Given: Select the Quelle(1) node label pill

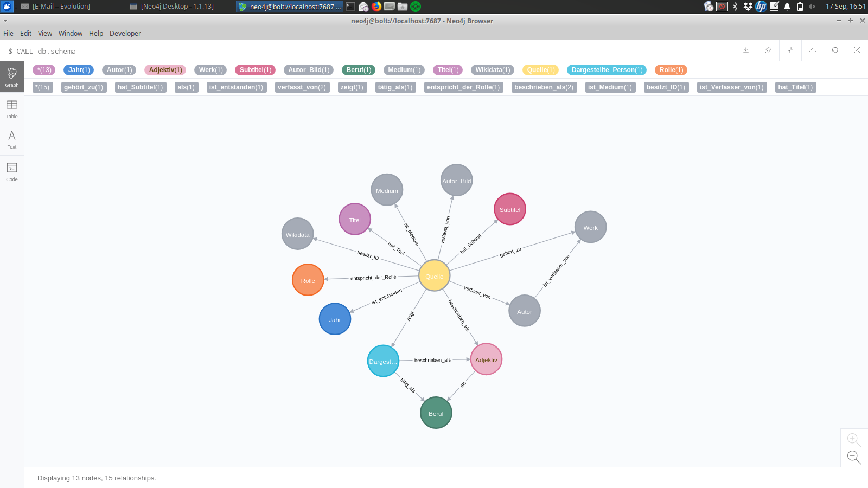Looking at the screenshot, I should 540,70.
